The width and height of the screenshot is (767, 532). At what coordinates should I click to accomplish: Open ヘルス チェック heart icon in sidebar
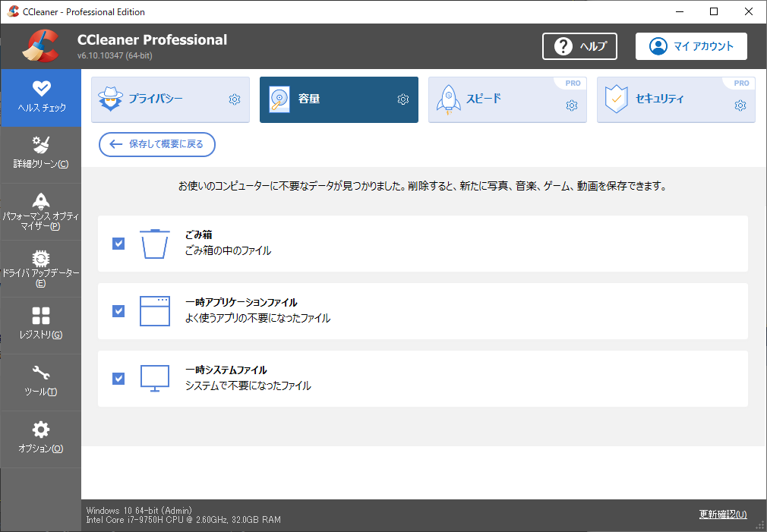click(41, 89)
